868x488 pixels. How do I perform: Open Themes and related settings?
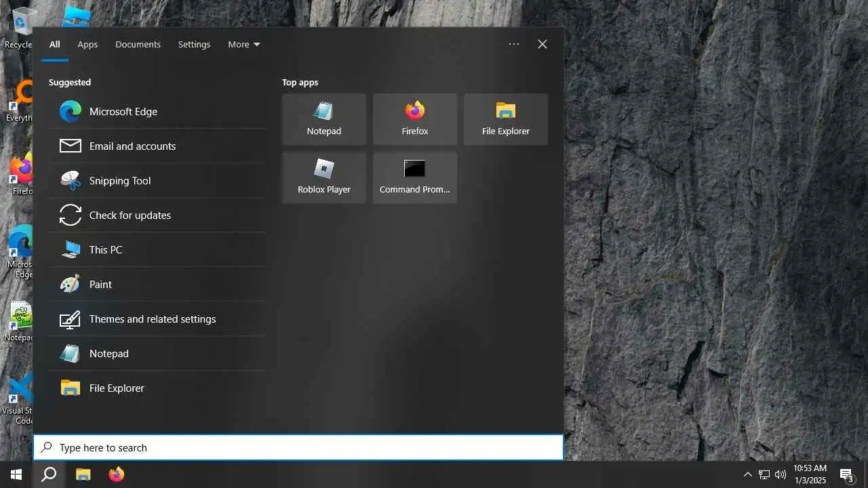tap(157, 319)
